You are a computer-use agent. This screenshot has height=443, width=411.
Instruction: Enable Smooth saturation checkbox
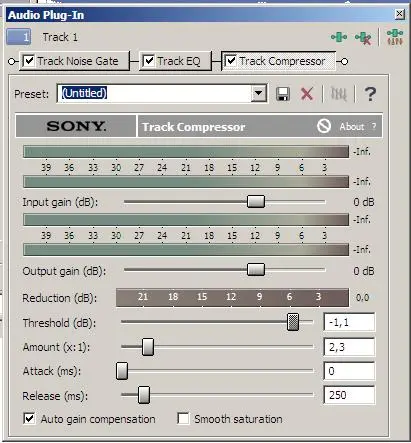click(183, 418)
